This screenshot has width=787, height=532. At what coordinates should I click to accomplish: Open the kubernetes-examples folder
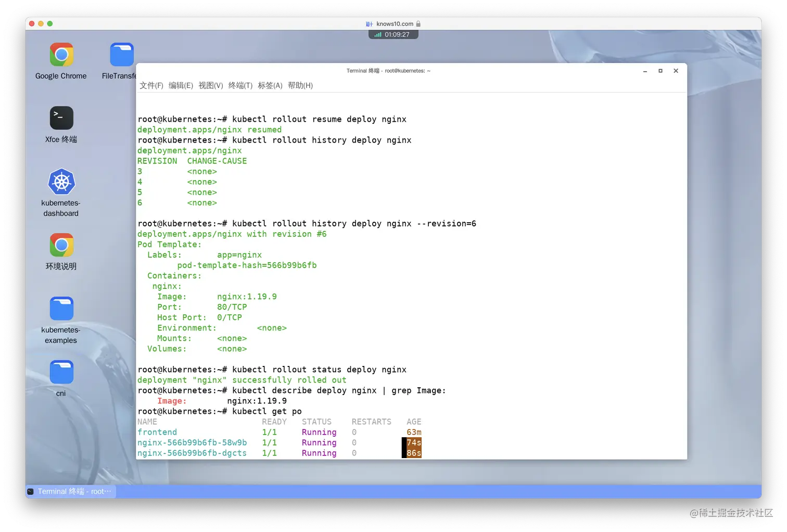(61, 308)
